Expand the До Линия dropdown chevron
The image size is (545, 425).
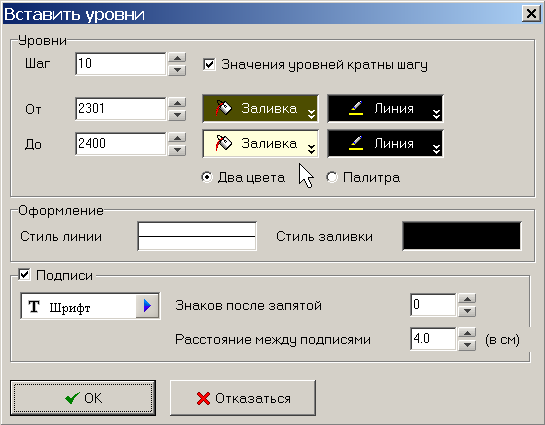coord(437,149)
